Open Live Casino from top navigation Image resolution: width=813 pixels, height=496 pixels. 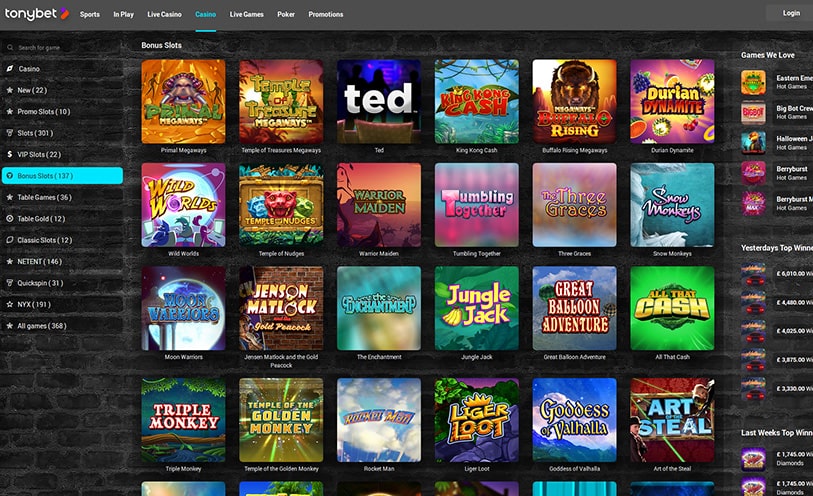(x=164, y=15)
